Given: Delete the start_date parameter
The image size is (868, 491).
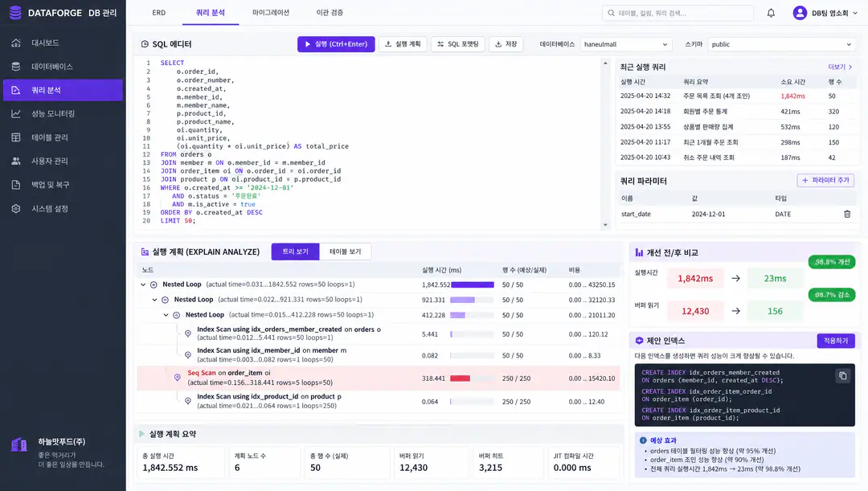Looking at the screenshot, I should tap(847, 214).
